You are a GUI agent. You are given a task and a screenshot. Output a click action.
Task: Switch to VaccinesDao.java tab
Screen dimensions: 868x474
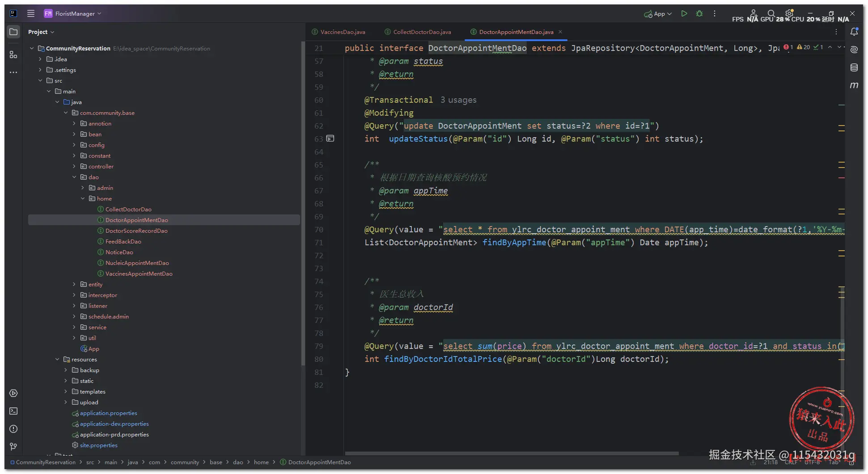339,32
